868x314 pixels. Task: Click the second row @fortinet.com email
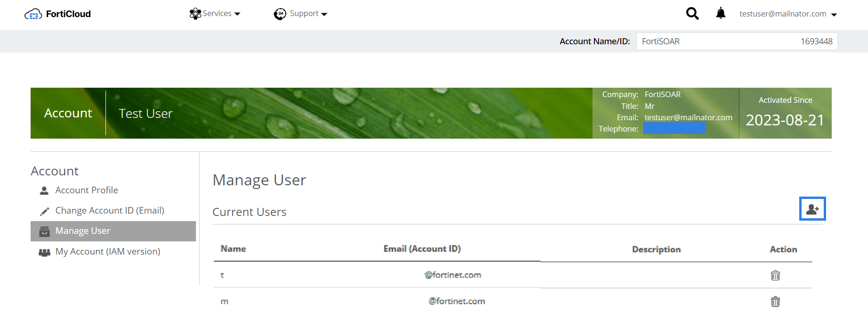(x=456, y=301)
